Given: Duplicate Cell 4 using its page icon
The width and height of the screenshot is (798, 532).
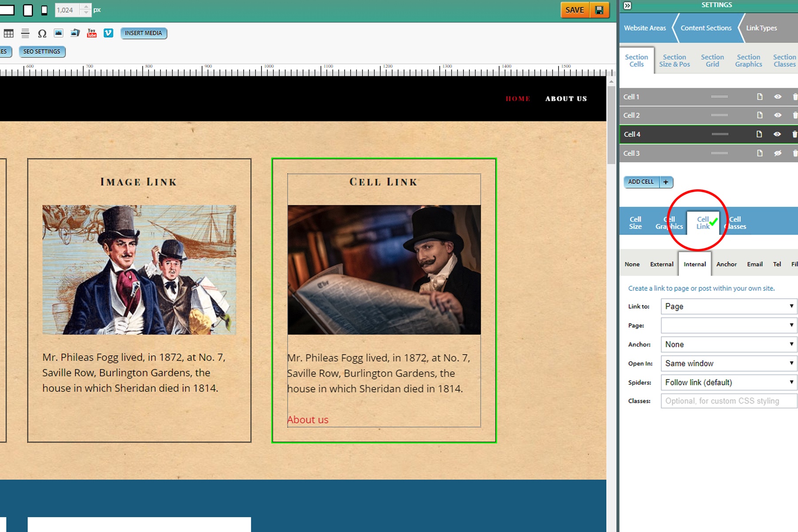Looking at the screenshot, I should [759, 134].
